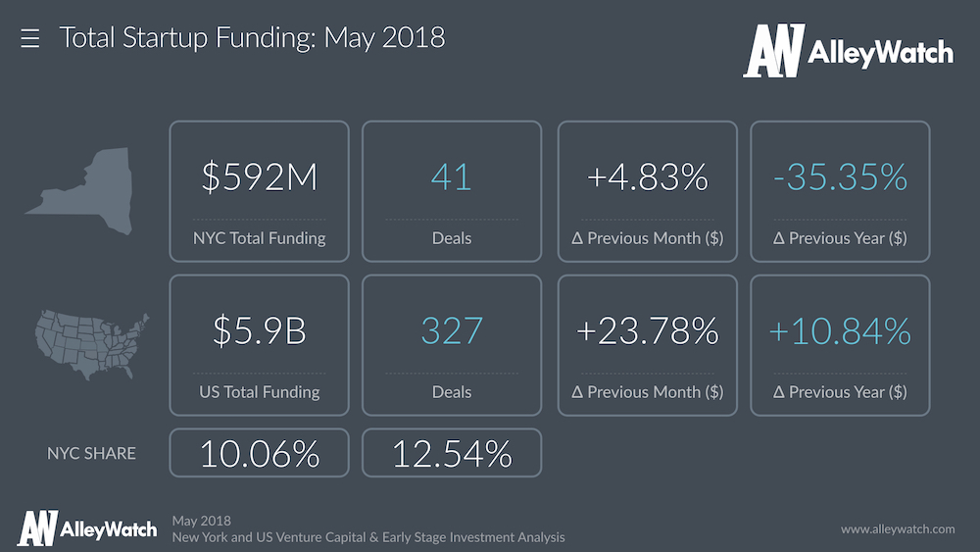Select the 41 Deals card
980x552 pixels.
452,191
